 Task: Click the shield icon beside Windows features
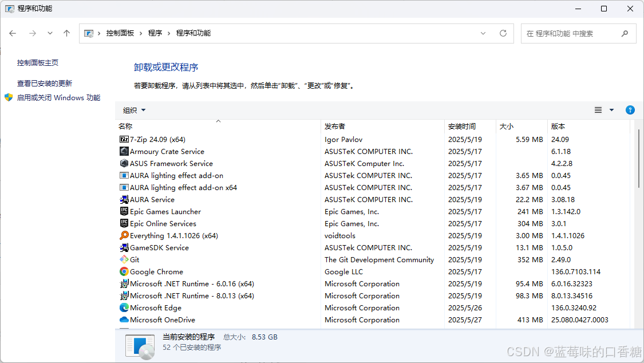click(x=9, y=97)
